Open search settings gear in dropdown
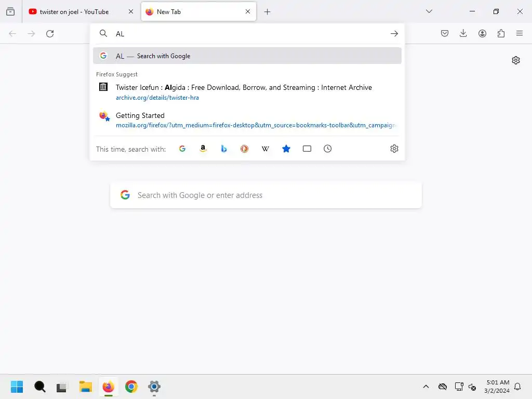532x399 pixels. coord(394,149)
